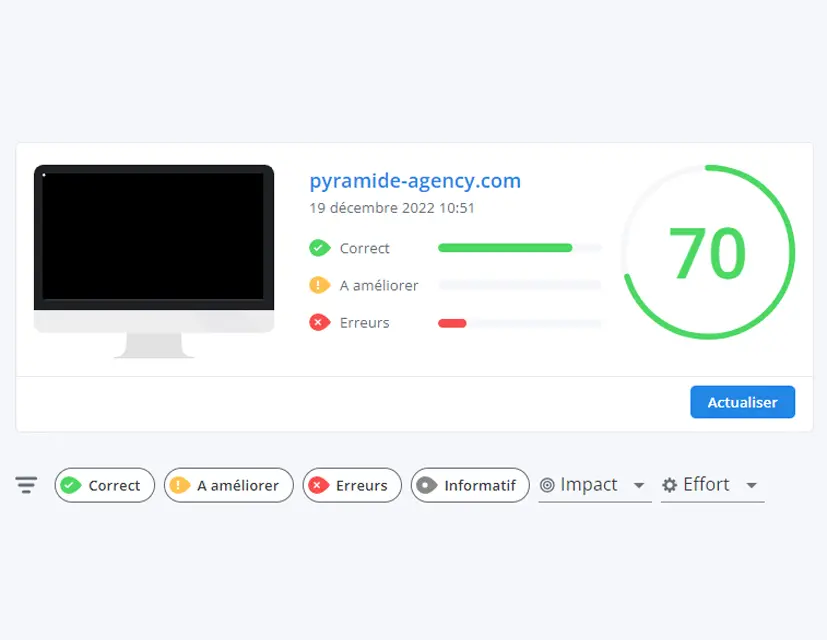
Task: Click the Erreurs label in the summary
Action: tap(364, 322)
